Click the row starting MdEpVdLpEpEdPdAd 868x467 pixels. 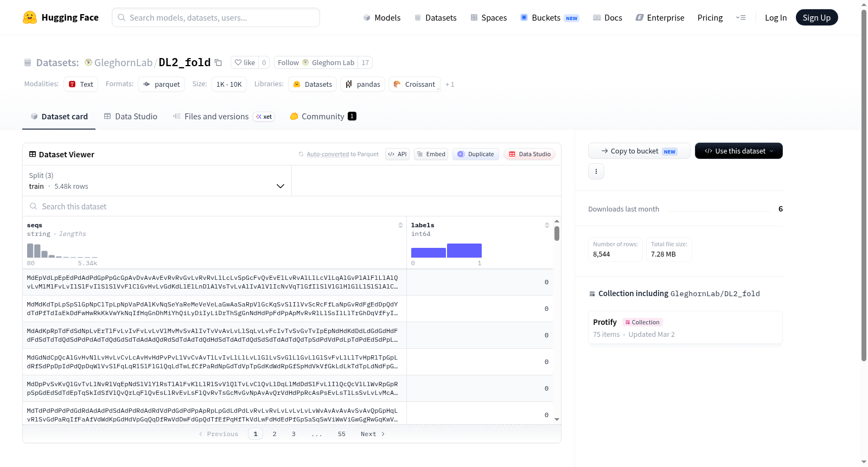(288, 282)
